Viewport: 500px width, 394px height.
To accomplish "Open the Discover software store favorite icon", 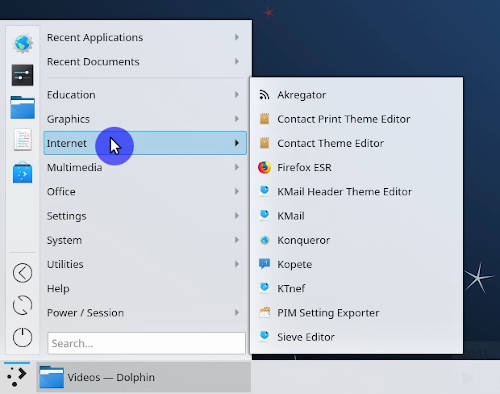I will 22,173.
